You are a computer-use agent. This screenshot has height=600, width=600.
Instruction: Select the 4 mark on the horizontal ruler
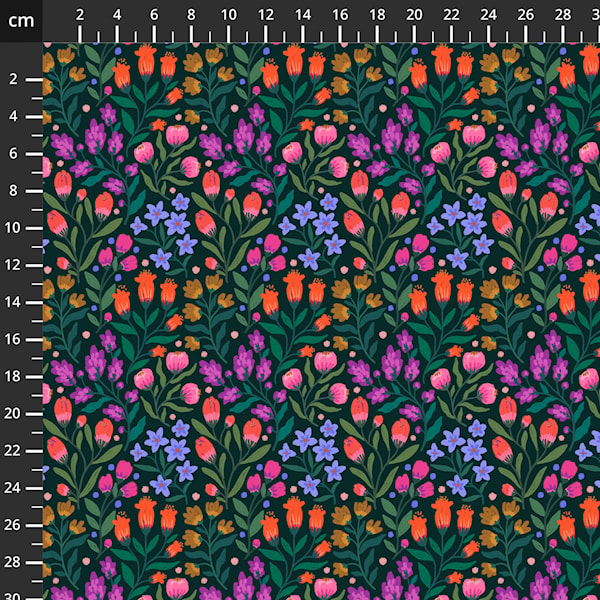(x=117, y=15)
